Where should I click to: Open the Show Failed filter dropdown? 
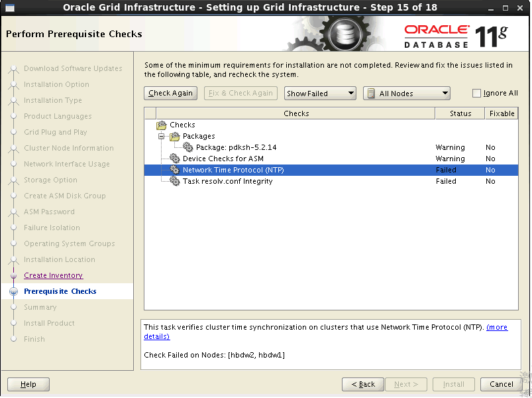point(320,94)
